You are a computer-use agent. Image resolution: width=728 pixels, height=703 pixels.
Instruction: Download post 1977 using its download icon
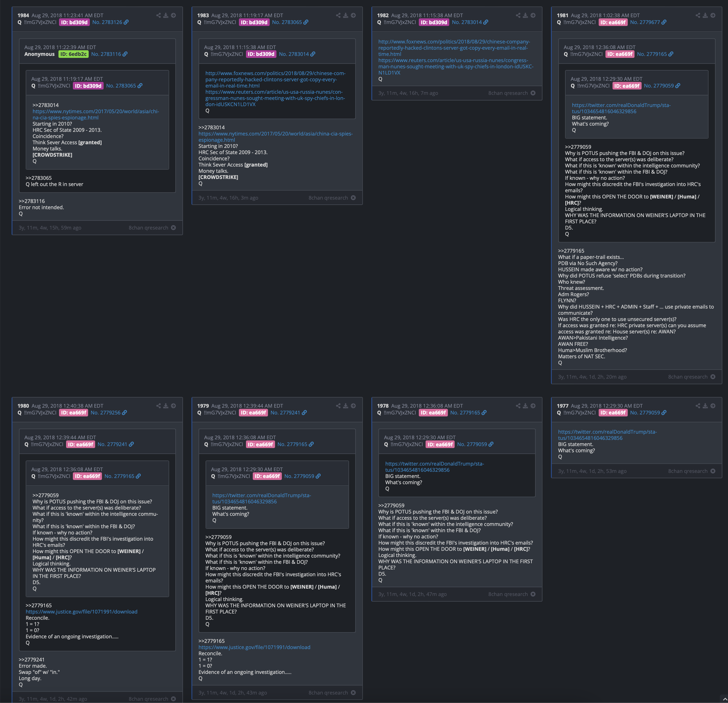705,406
